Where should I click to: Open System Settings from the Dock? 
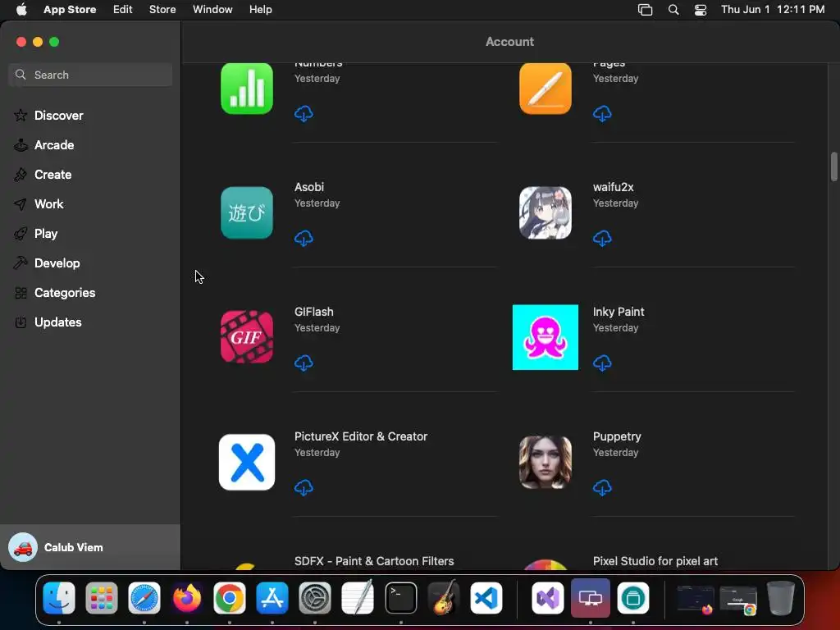click(314, 598)
